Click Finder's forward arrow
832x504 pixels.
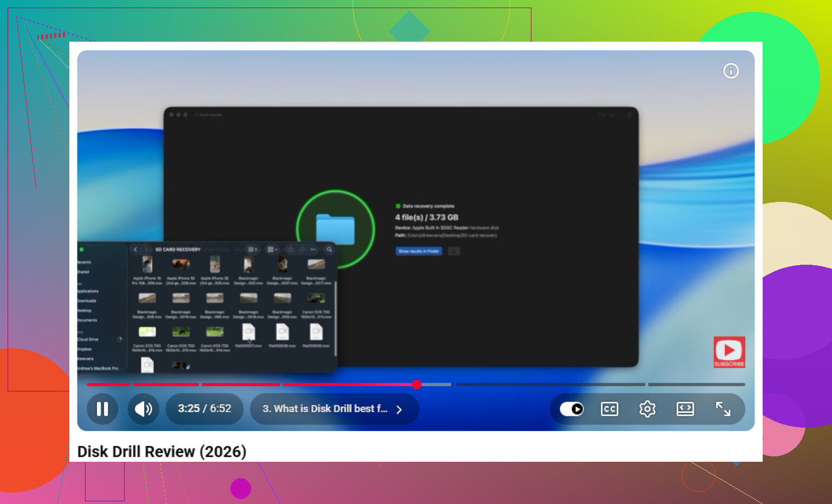point(145,250)
